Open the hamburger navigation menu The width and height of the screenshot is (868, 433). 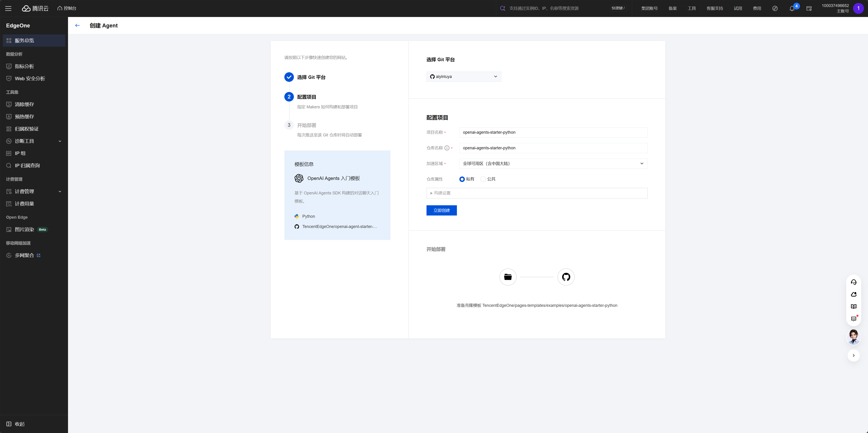8,8
